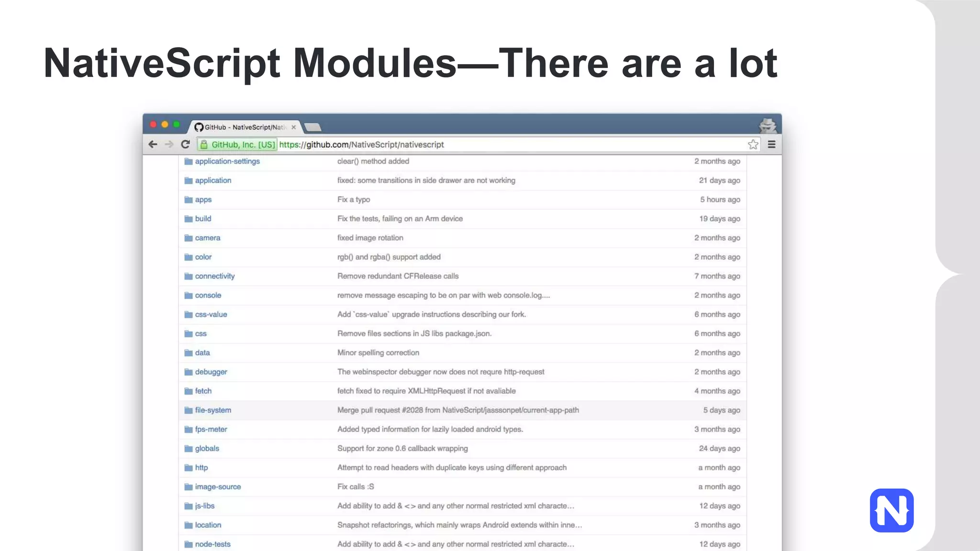This screenshot has height=551, width=980.
Task: Click folder icon beside location
Action: [x=189, y=525]
